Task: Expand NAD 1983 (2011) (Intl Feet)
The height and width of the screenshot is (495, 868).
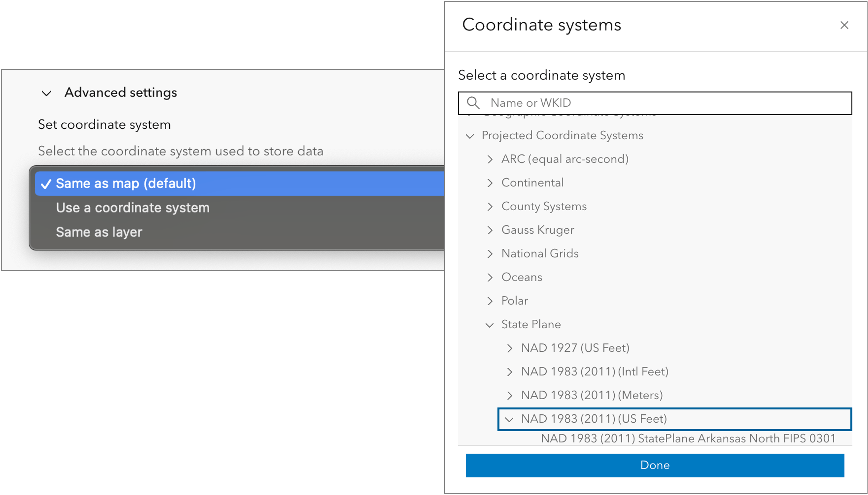Action: click(510, 371)
